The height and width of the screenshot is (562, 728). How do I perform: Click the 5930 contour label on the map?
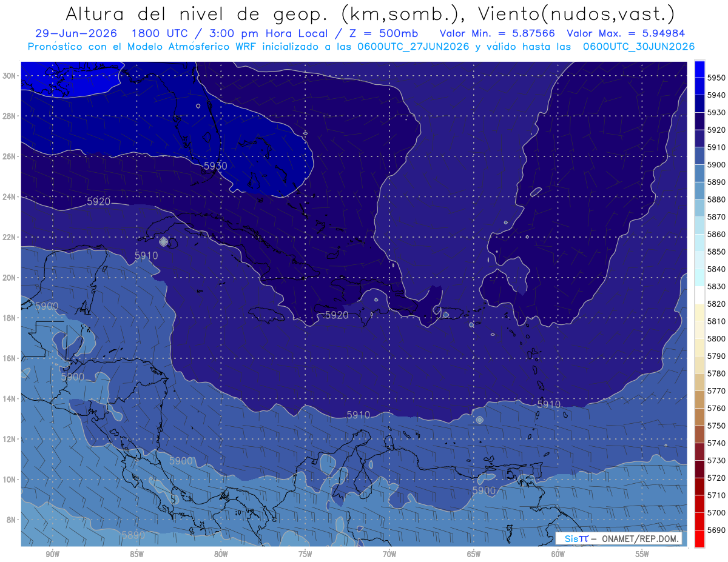pos(215,166)
